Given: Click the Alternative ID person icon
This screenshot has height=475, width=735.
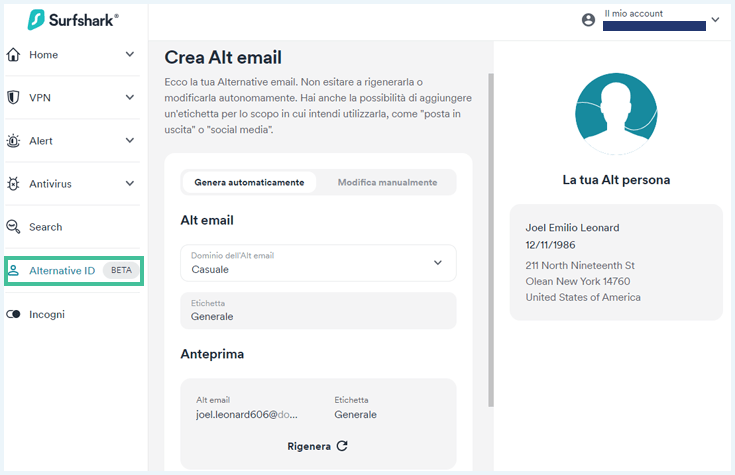Looking at the screenshot, I should (13, 271).
